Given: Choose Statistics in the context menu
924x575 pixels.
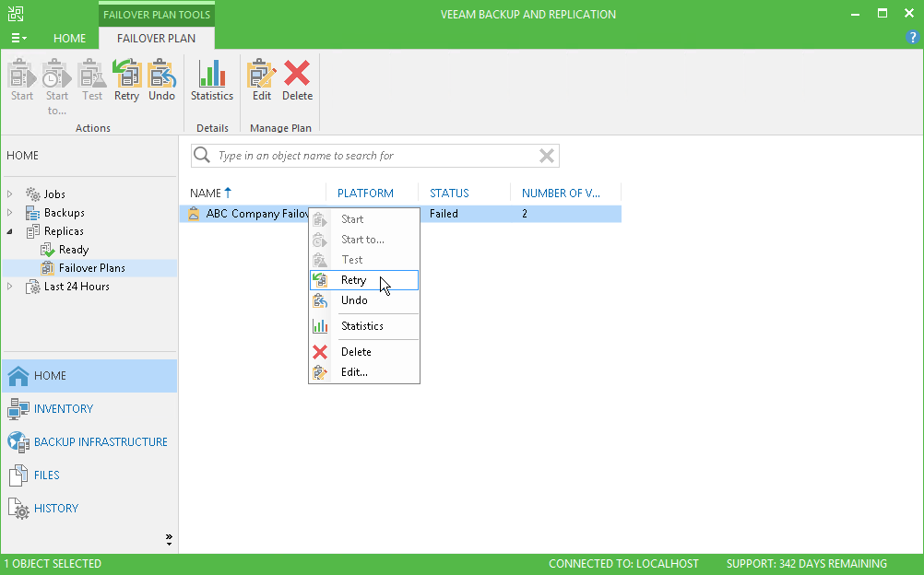Looking at the screenshot, I should pyautogui.click(x=364, y=326).
